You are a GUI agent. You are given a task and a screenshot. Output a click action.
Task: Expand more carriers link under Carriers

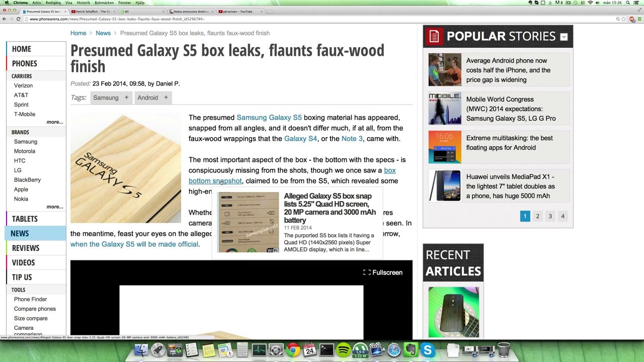pos(55,122)
